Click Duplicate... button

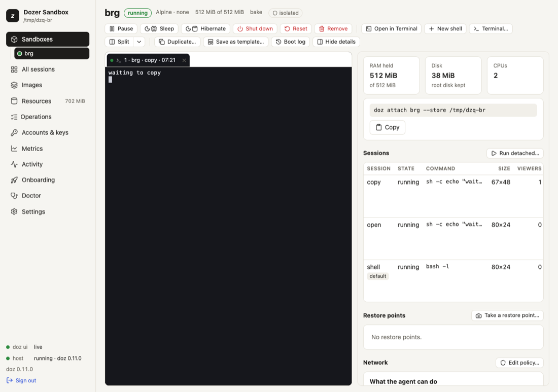tap(177, 42)
